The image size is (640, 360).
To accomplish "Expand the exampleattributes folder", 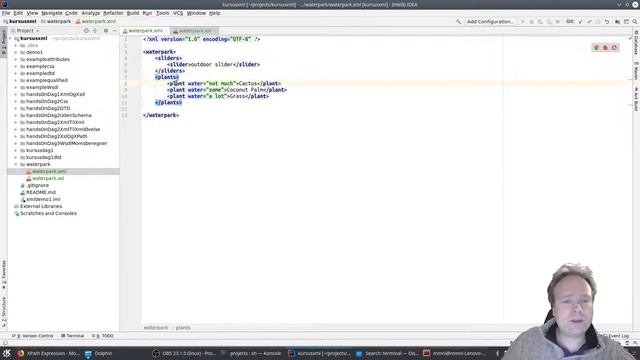I will click(x=16, y=59).
